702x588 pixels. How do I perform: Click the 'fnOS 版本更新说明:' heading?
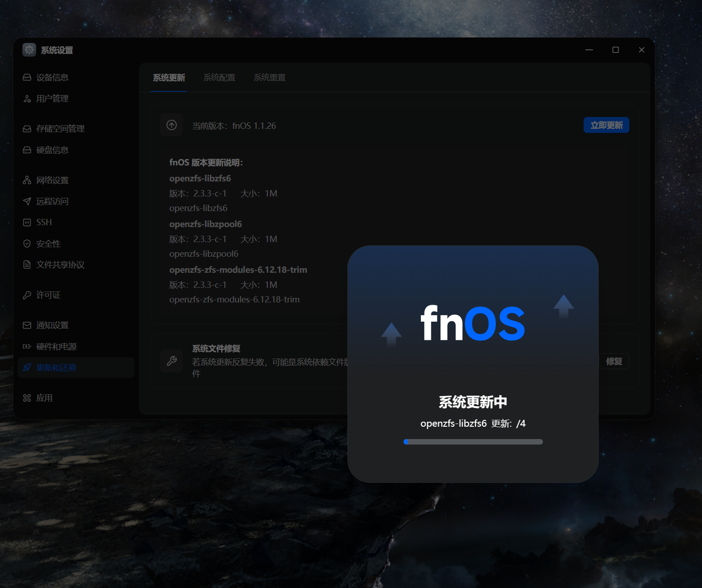coord(206,163)
